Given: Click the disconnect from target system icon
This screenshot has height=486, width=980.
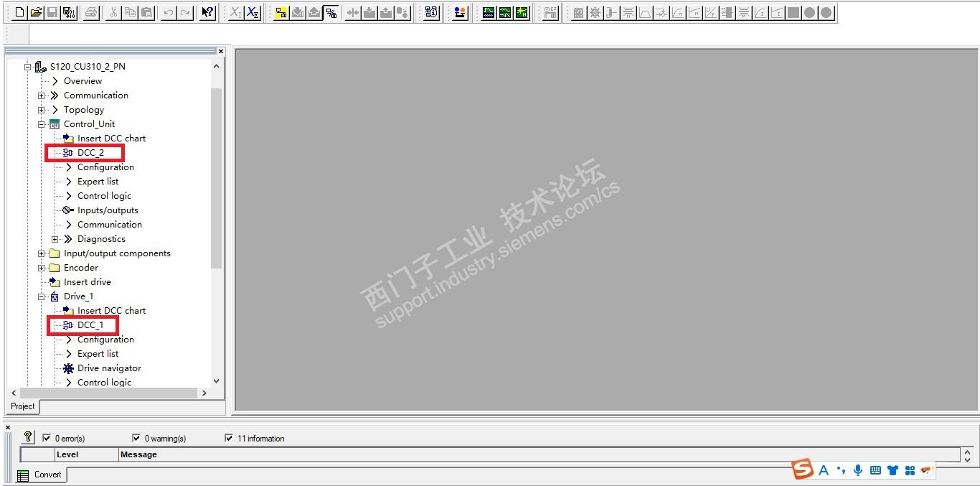Looking at the screenshot, I should (331, 12).
